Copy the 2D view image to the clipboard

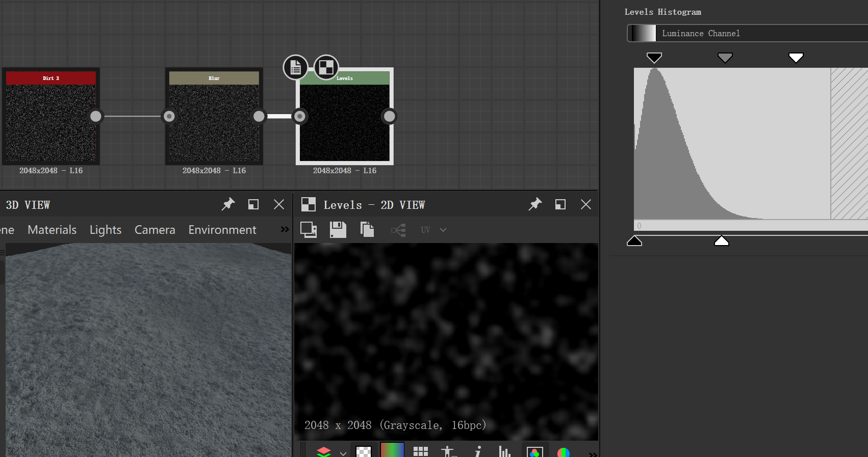coord(367,230)
